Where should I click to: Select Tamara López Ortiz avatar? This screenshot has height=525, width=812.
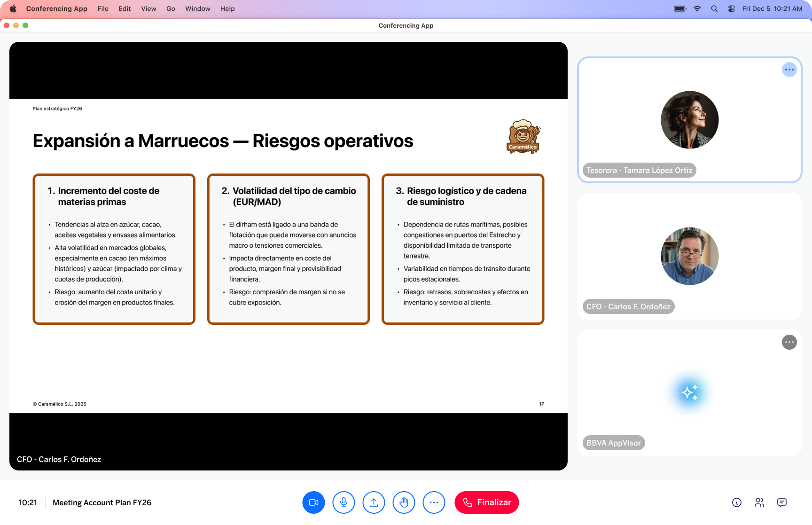pos(689,120)
